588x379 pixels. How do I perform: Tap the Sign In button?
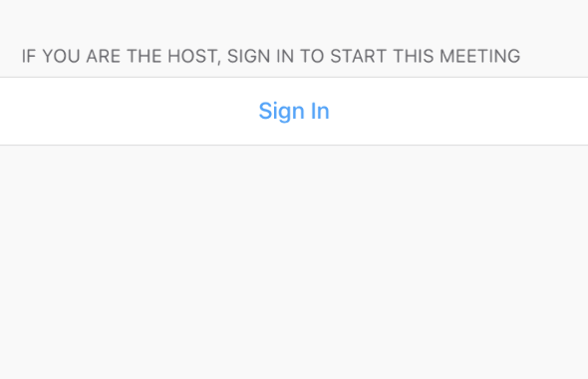(x=294, y=111)
